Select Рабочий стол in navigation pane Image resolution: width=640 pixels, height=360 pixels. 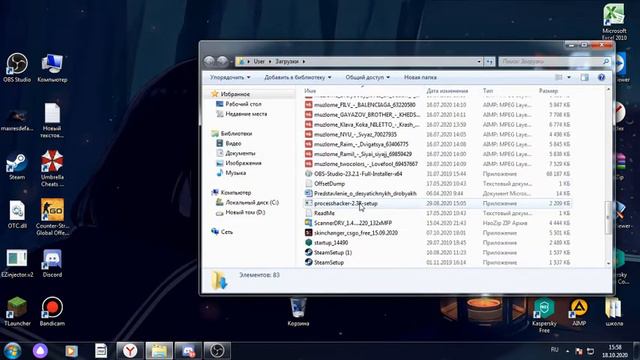tap(243, 104)
